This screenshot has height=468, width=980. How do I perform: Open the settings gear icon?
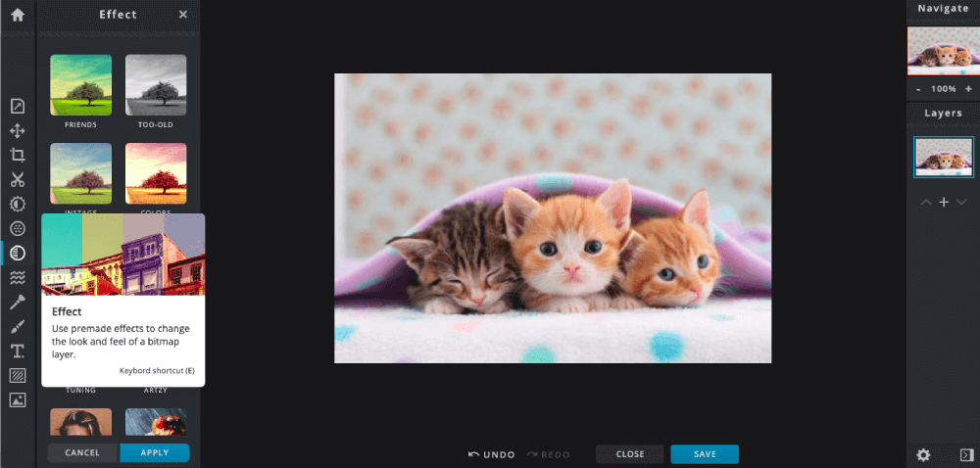(923, 454)
